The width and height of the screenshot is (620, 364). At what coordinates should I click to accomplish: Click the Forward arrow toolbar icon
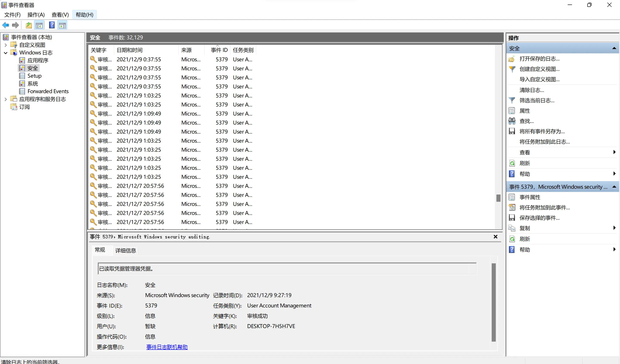[x=15, y=25]
